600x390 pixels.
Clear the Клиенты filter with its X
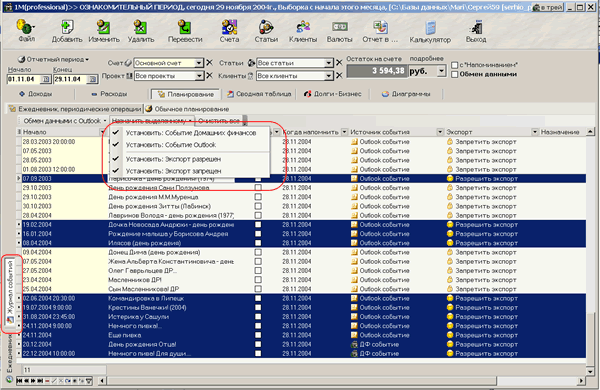[339, 76]
